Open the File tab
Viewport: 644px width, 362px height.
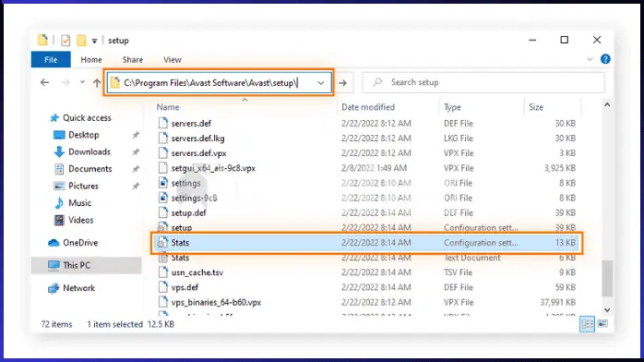(x=51, y=60)
